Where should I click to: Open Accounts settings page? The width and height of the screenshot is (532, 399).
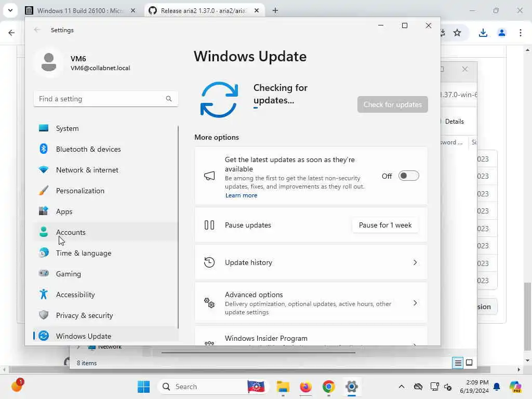(x=105, y=232)
